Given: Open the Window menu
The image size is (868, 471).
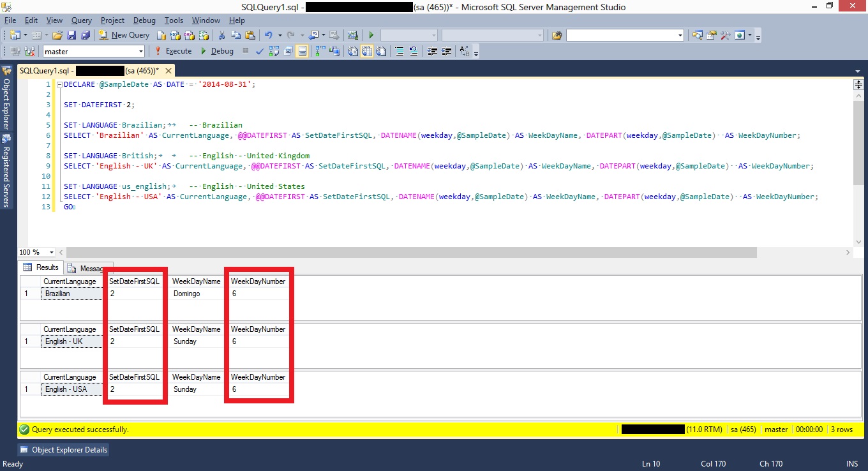Looking at the screenshot, I should 206,20.
